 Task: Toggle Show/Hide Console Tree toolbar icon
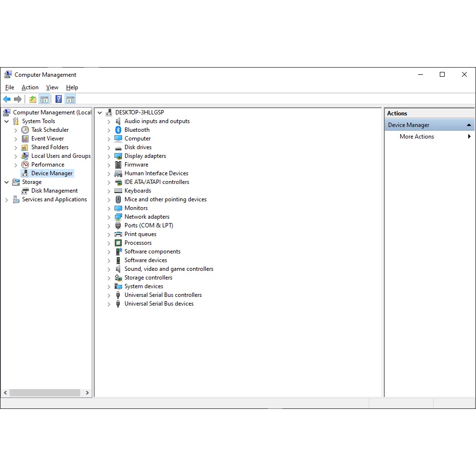[44, 99]
